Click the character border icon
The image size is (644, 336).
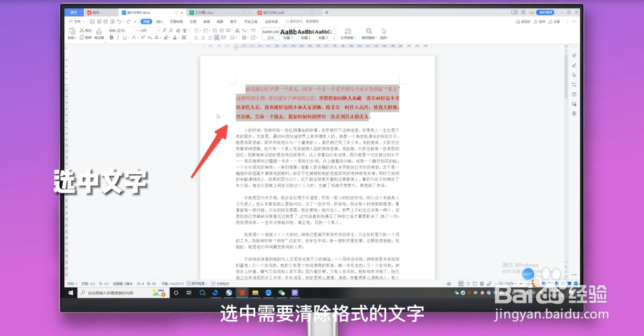tap(184, 37)
